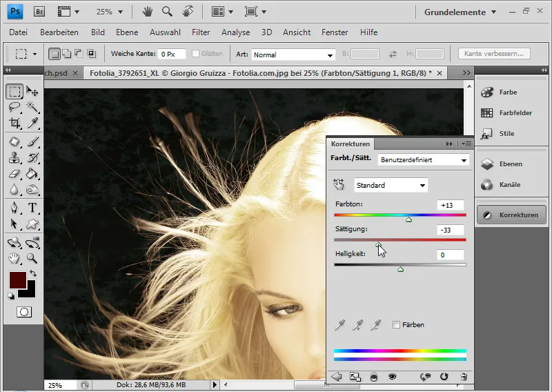Select the Custom Shape tool
552x392 pixels.
pyautogui.click(x=32, y=224)
